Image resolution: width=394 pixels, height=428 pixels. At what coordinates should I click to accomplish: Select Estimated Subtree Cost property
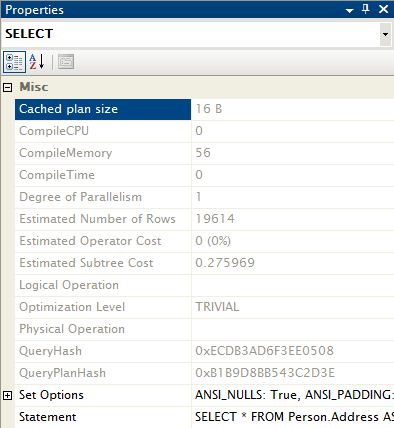[x=103, y=263]
